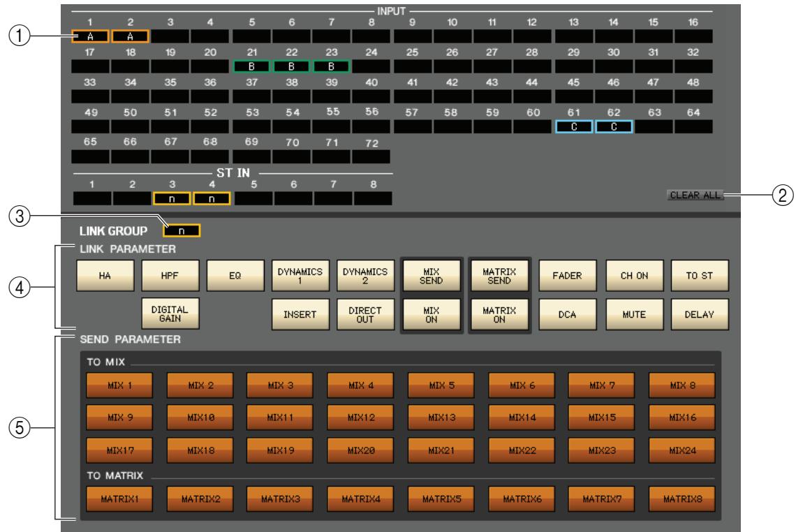
Task: Toggle the HPF link parameter
Action: [170, 276]
